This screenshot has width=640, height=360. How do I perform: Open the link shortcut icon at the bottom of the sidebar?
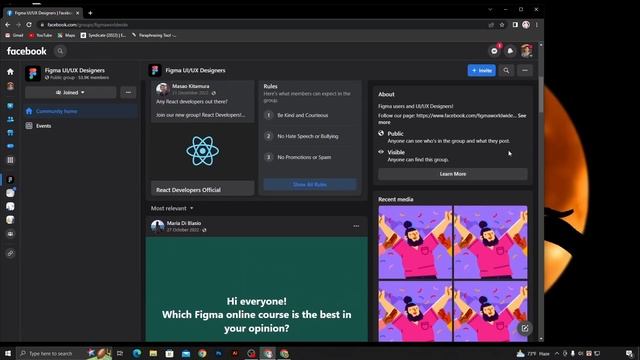point(10,253)
